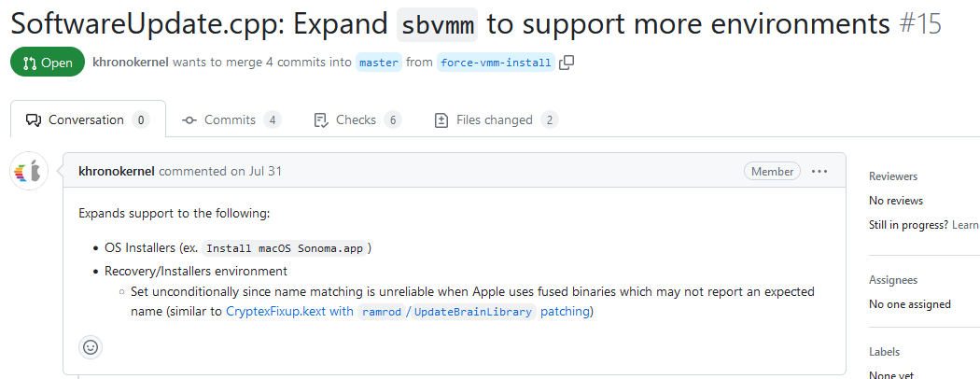980x379 pixels.
Task: Click the master base branch link
Action: pos(379,63)
